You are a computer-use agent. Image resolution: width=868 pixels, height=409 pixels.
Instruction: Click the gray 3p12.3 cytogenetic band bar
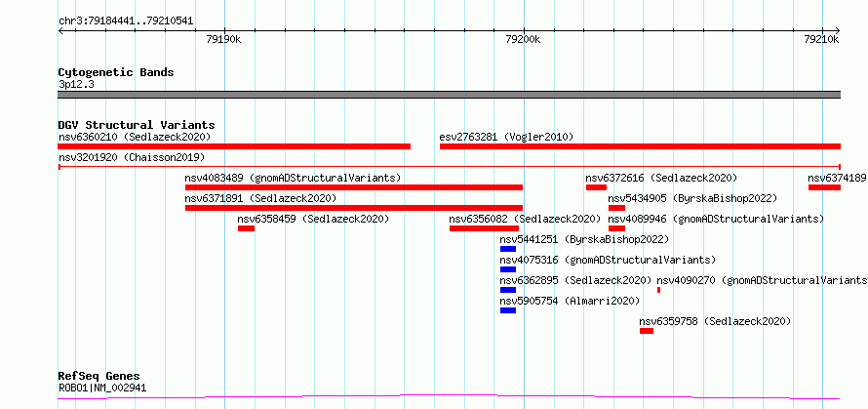(x=449, y=95)
